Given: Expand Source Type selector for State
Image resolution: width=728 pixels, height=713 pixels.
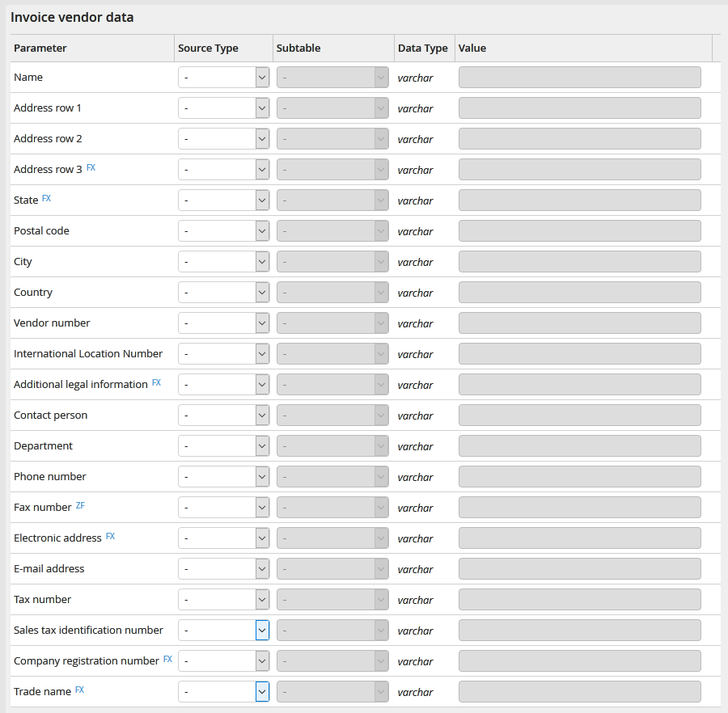Looking at the screenshot, I should click(224, 200).
